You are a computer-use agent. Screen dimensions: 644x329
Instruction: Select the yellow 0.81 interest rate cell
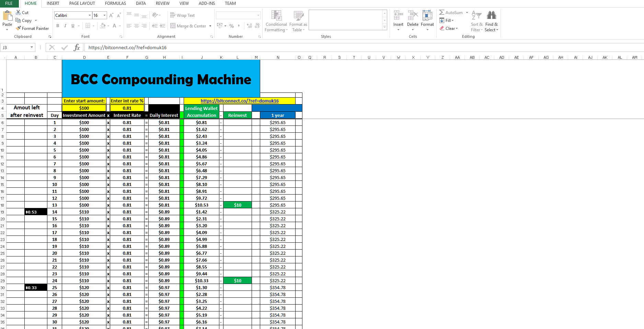click(127, 108)
